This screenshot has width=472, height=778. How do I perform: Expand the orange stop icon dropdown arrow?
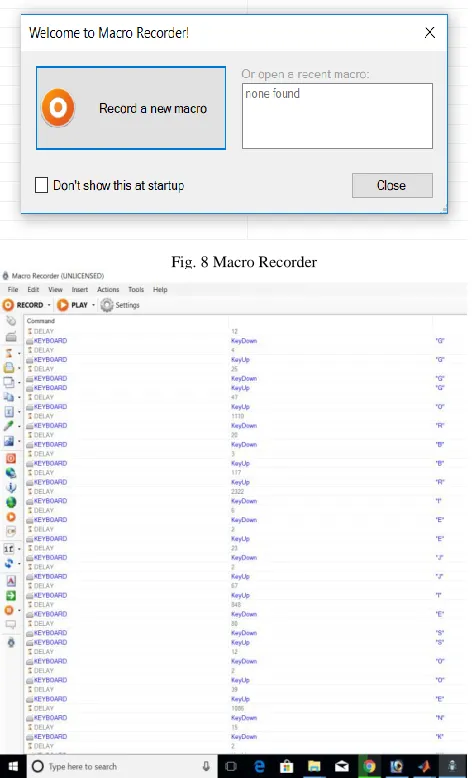point(19,610)
